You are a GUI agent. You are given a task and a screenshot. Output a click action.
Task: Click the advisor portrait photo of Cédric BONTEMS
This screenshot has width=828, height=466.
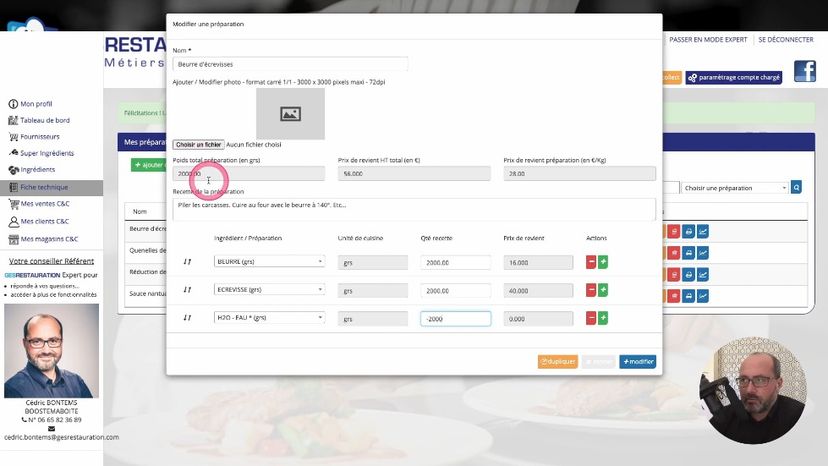click(51, 350)
